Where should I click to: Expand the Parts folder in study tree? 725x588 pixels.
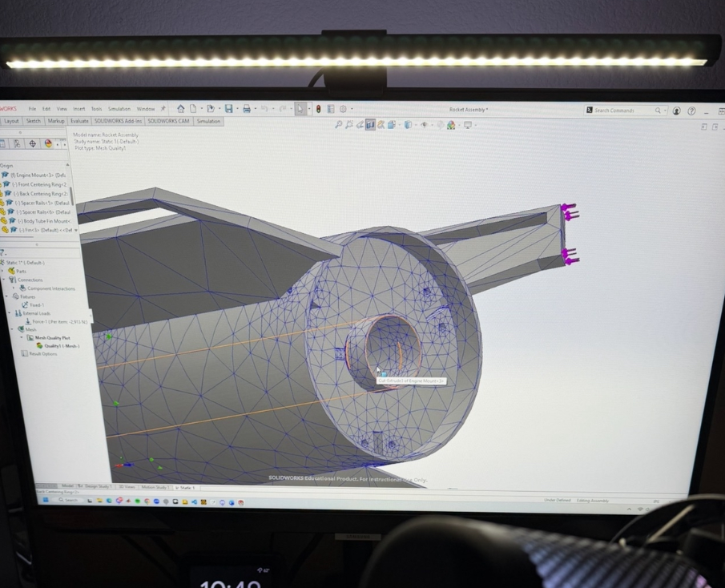(2, 272)
